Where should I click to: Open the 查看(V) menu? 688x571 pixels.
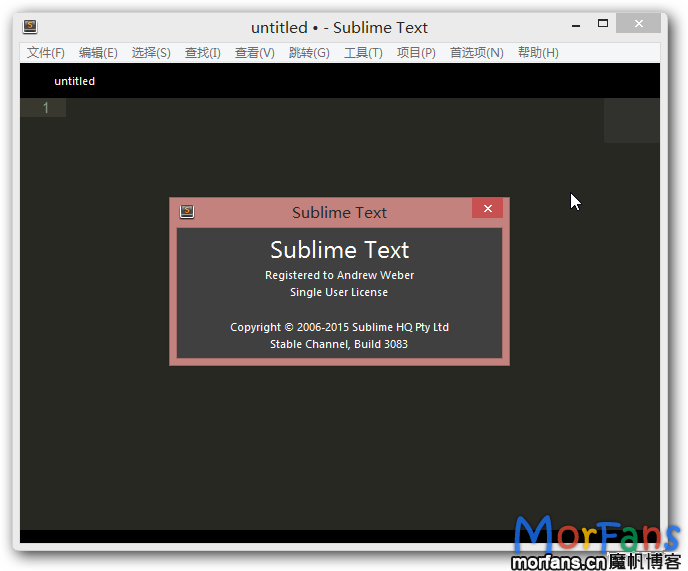(254, 53)
